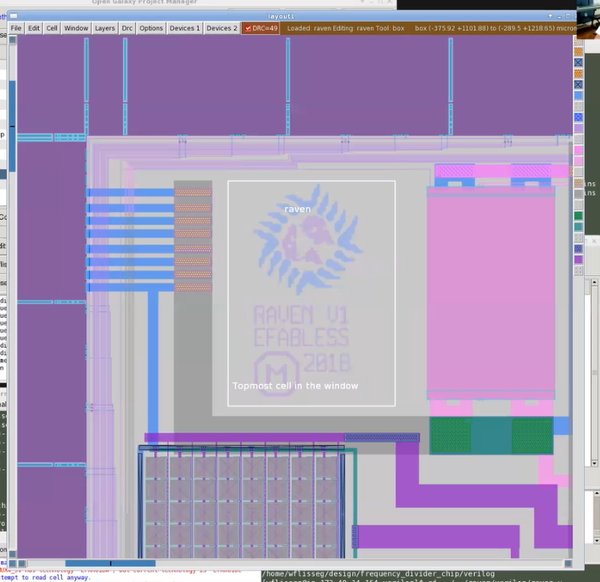Viewport: 600px width, 582px height.
Task: Click the up arrow of the background window's upper scrollbar
Action: (x=594, y=282)
